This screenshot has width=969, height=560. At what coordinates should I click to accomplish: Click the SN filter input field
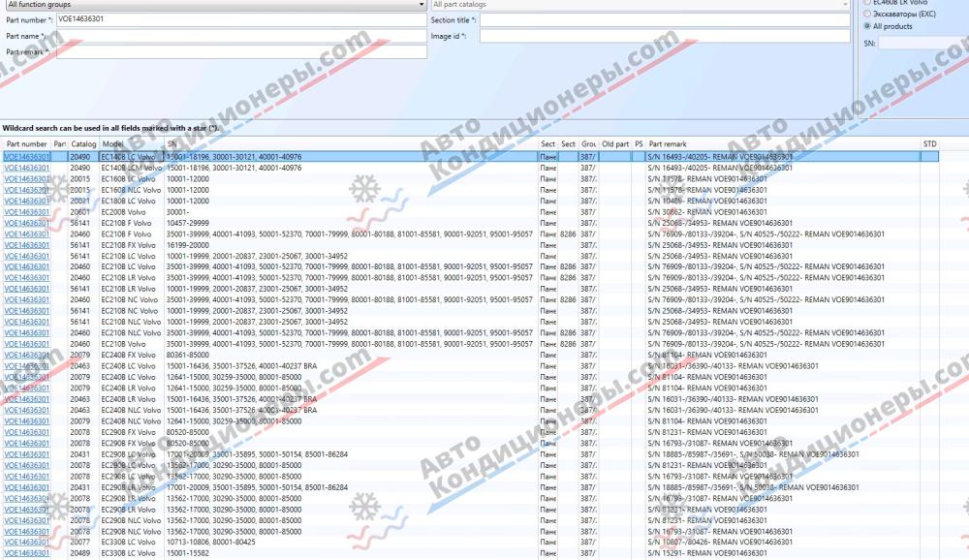click(923, 43)
